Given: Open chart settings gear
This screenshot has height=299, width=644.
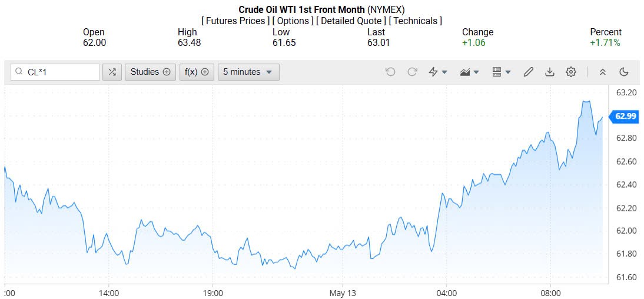Looking at the screenshot, I should [x=570, y=72].
